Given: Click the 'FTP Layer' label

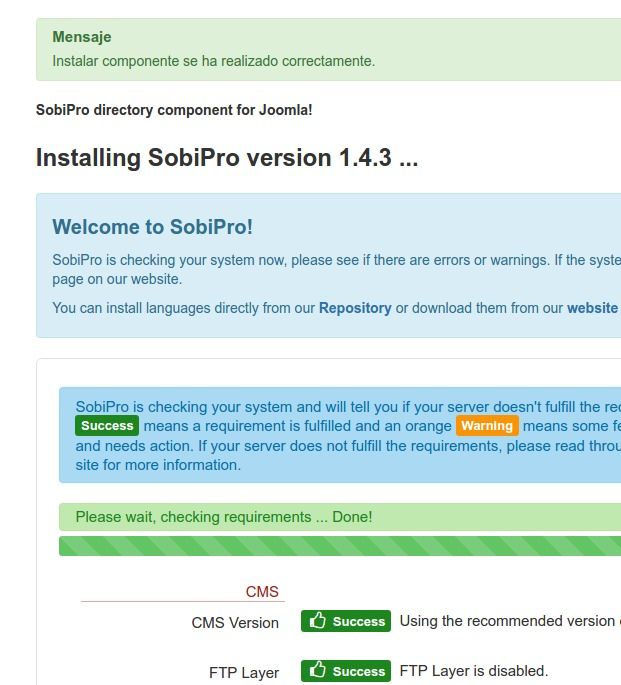Looking at the screenshot, I should click(244, 672).
